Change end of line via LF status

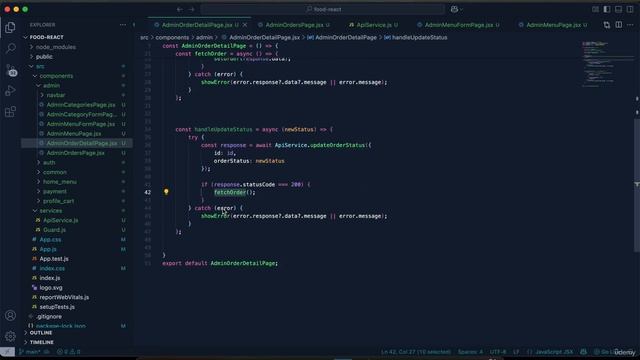tap(516, 351)
